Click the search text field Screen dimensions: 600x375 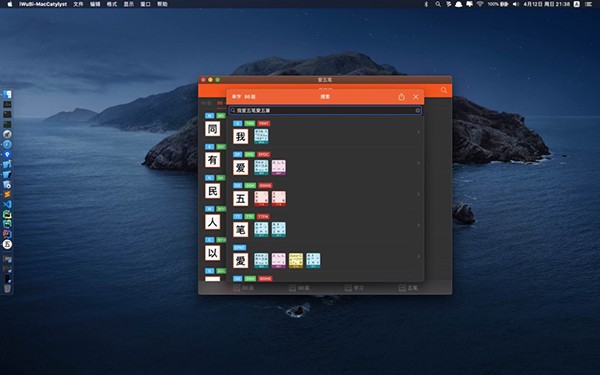click(325, 111)
